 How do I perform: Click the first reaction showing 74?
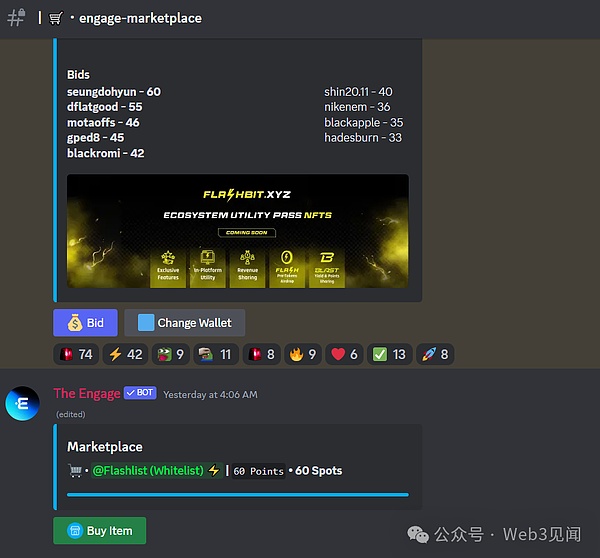[x=76, y=354]
